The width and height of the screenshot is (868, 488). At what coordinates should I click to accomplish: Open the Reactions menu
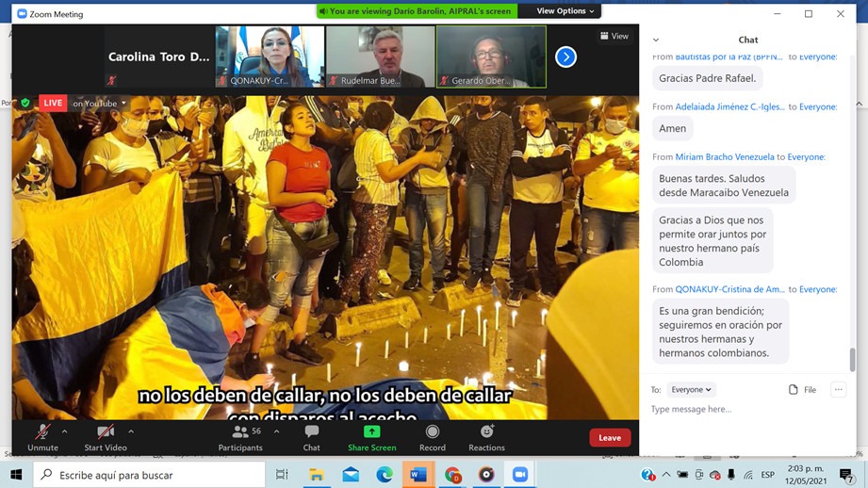click(x=486, y=436)
